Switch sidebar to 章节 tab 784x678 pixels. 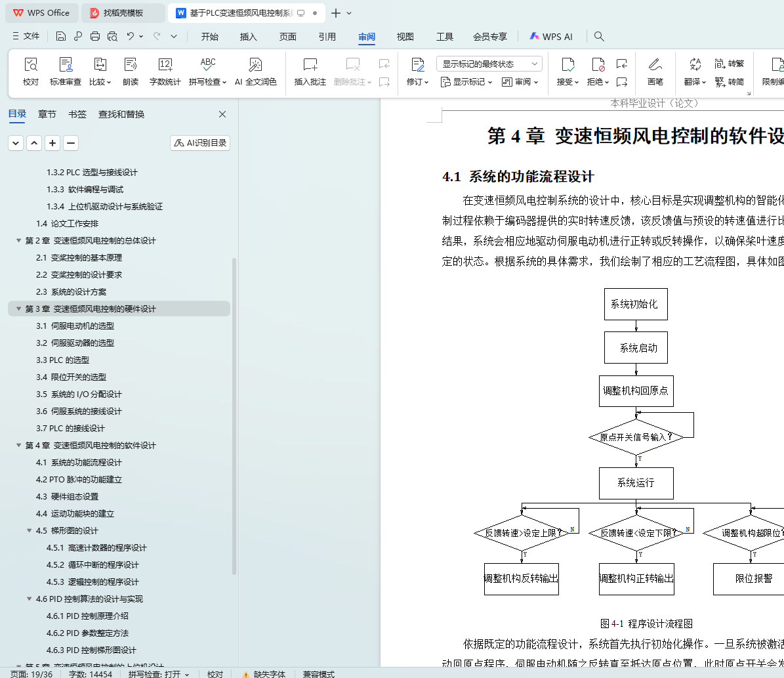click(47, 114)
